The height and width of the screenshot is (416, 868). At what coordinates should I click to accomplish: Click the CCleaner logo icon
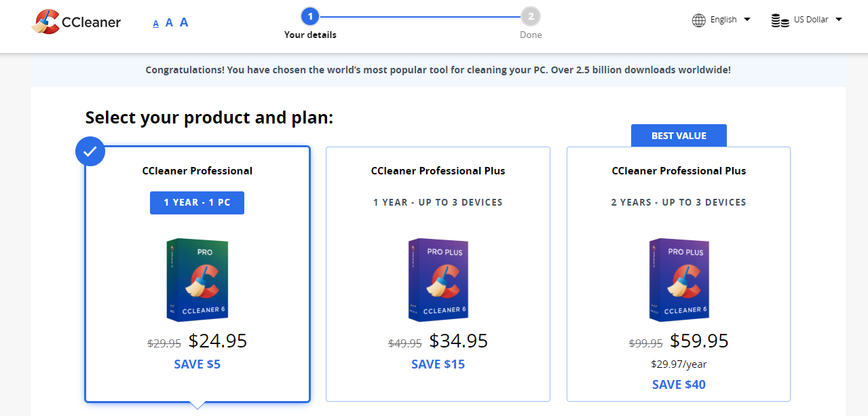click(x=45, y=22)
